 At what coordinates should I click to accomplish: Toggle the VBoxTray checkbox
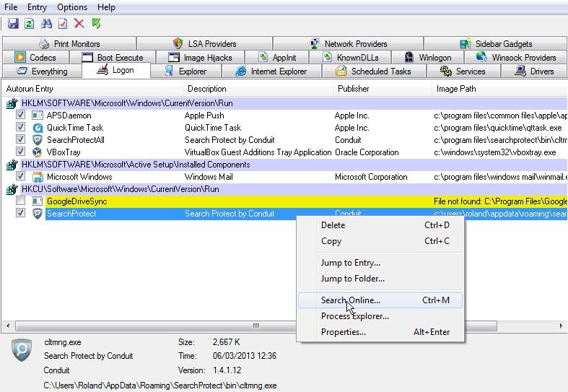21,152
